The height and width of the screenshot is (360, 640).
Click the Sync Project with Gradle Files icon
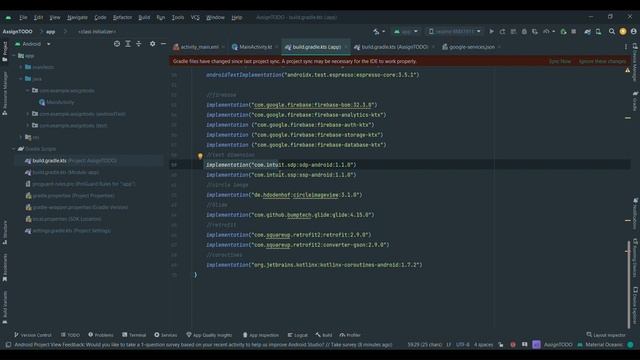tap(587, 31)
